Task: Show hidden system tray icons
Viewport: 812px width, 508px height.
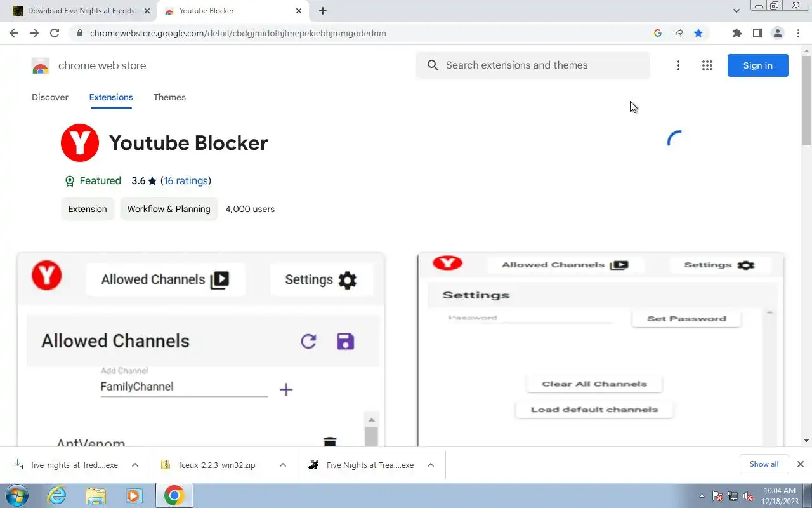Action: (702, 496)
